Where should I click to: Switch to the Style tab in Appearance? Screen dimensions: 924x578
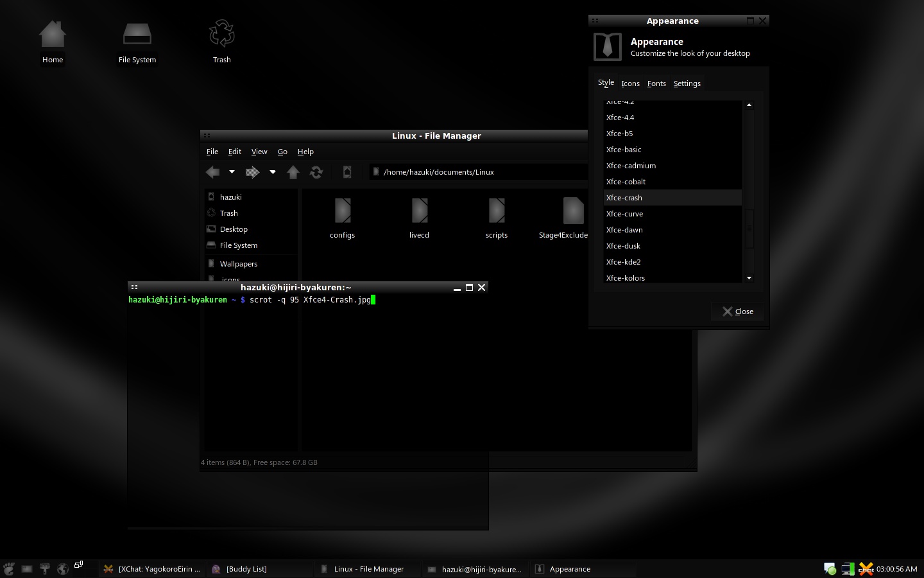606,83
